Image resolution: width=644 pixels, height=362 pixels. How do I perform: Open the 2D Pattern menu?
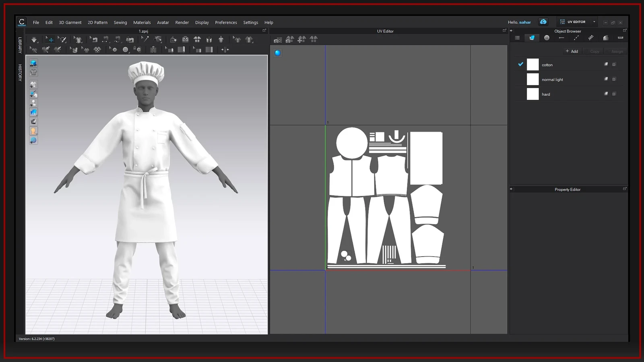tap(97, 23)
